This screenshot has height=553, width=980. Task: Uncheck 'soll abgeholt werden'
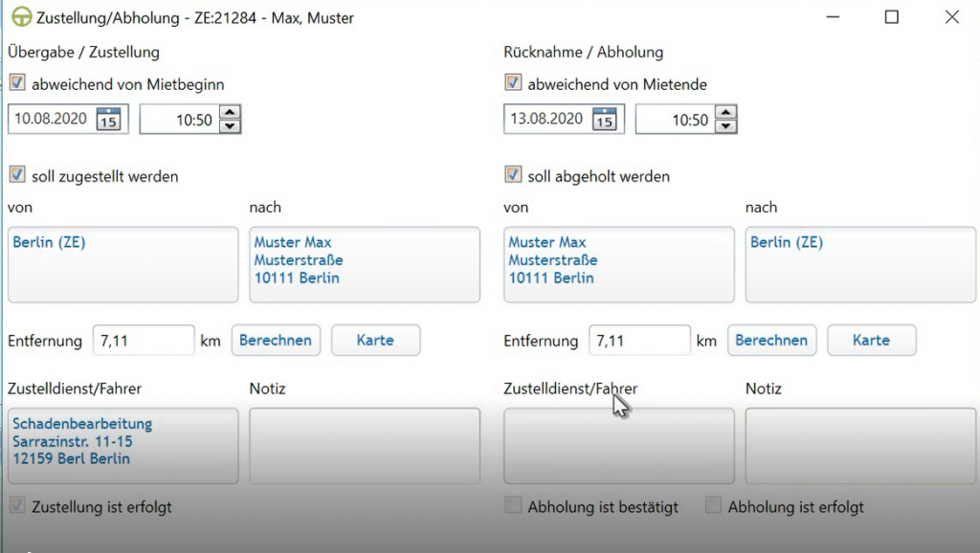click(513, 174)
